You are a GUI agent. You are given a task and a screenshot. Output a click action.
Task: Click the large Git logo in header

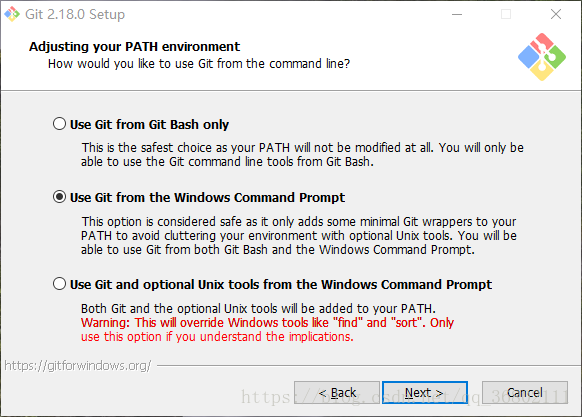click(x=542, y=57)
